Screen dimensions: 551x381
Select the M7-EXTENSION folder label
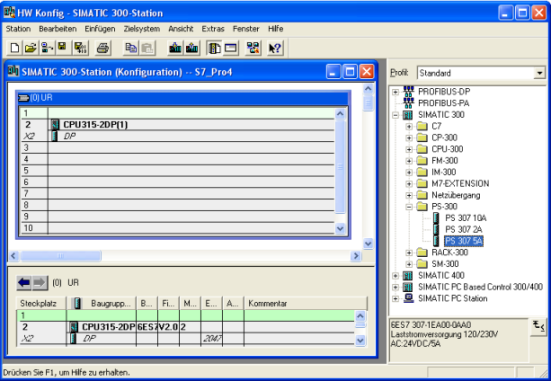[460, 183]
